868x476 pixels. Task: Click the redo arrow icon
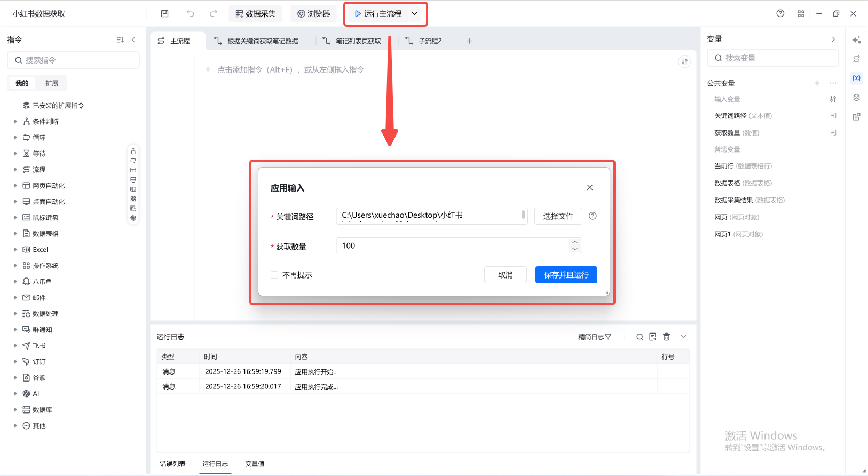point(214,14)
